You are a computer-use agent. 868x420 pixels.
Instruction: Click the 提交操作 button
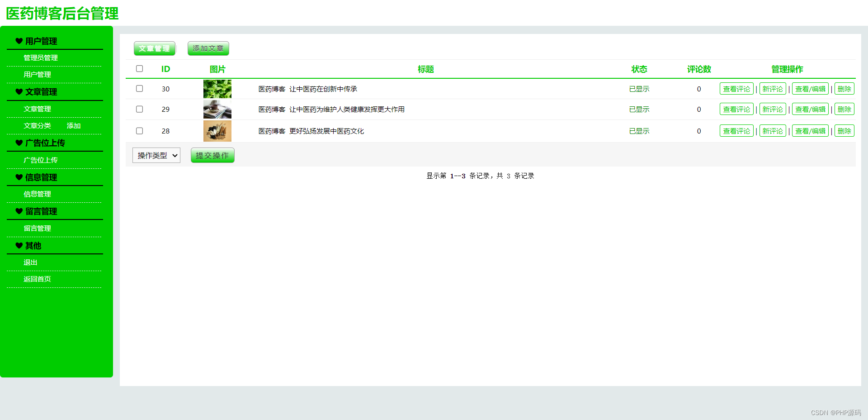[x=212, y=155]
